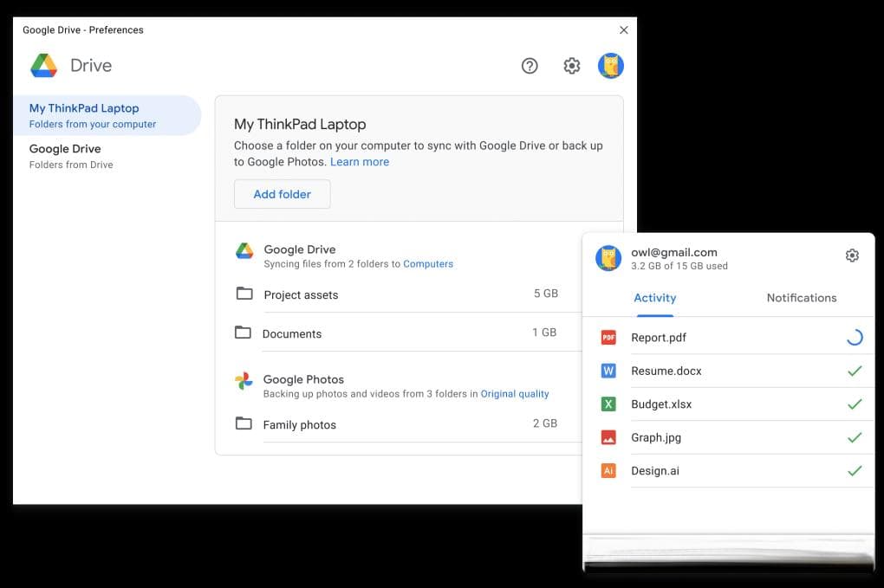This screenshot has height=588, width=884.
Task: Close the Google Drive Preferences window
Action: click(623, 29)
